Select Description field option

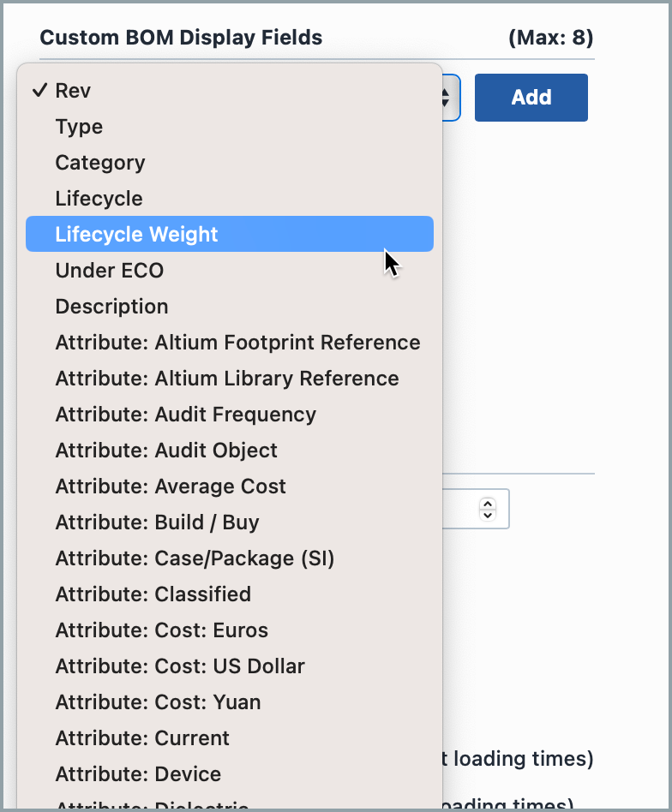(x=111, y=307)
